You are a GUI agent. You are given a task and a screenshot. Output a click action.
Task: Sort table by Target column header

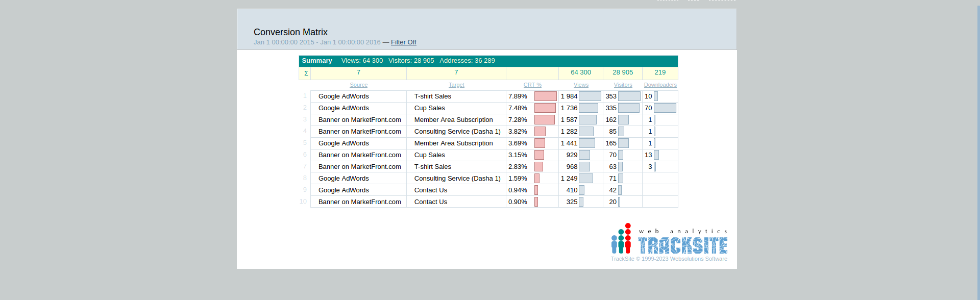tap(456, 85)
